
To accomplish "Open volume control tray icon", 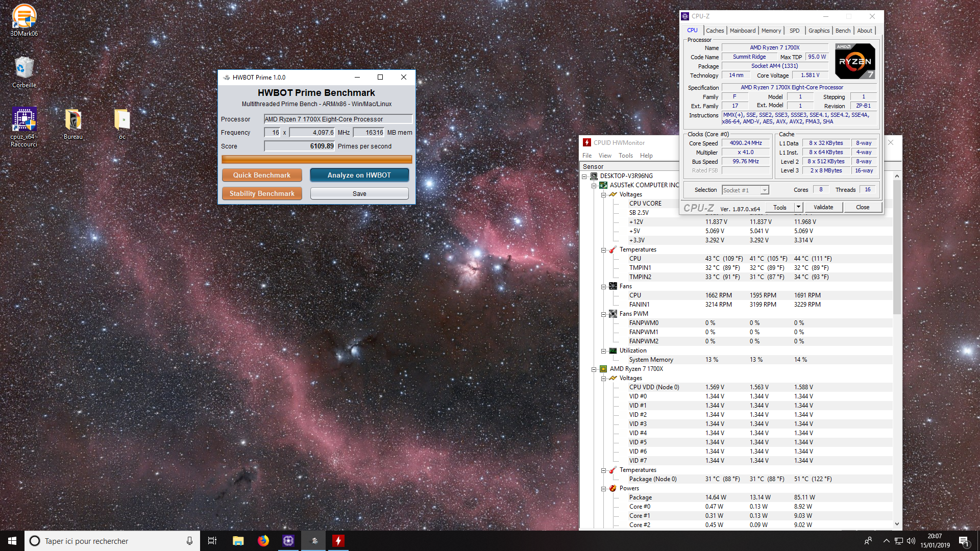I will (x=911, y=541).
